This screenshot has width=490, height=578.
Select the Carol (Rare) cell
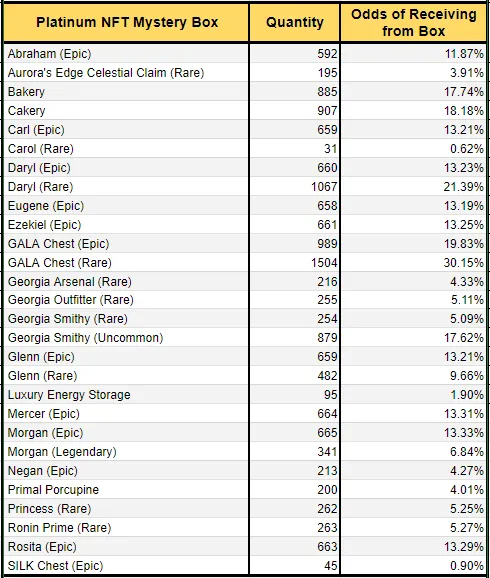126,149
